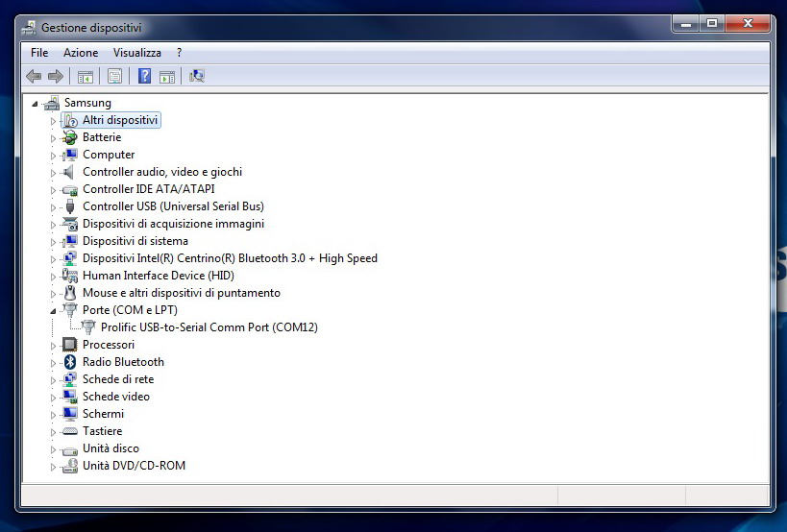This screenshot has height=532, width=787.
Task: Expand the Batterie node
Action: 53,138
